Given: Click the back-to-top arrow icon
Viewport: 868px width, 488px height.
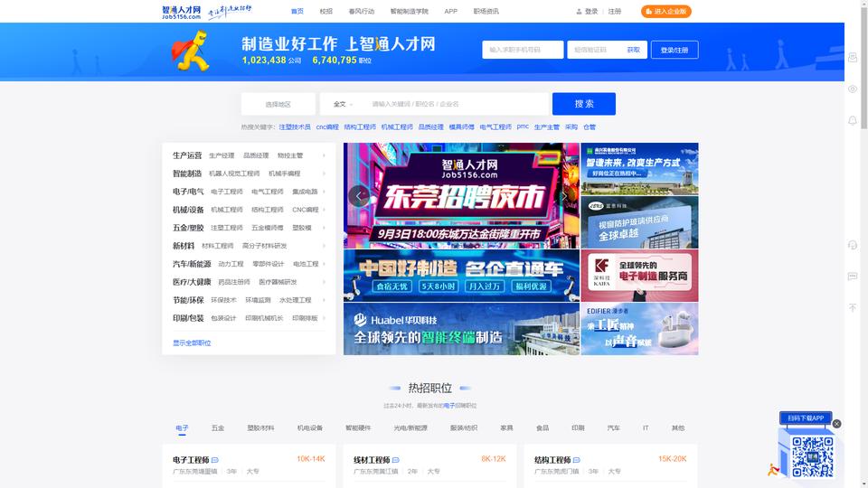Looking at the screenshot, I should coord(853,307).
